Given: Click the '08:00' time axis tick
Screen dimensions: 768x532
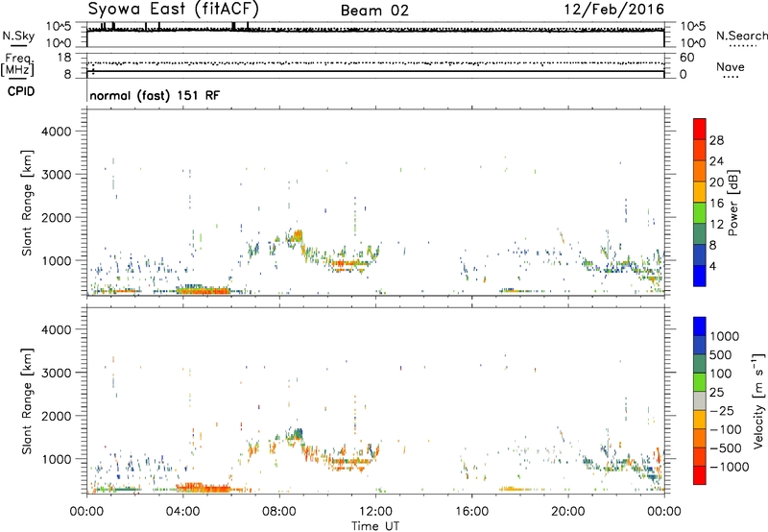Looking at the screenshot, I should tap(279, 512).
